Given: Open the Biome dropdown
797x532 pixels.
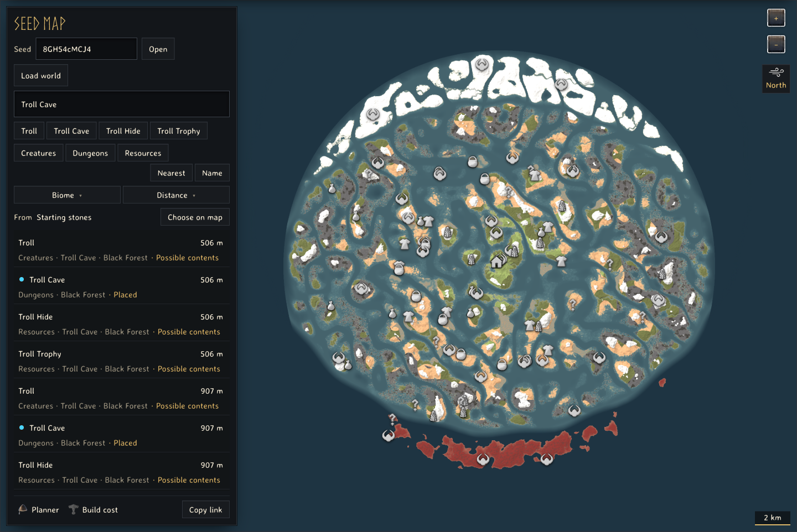Looking at the screenshot, I should 67,195.
